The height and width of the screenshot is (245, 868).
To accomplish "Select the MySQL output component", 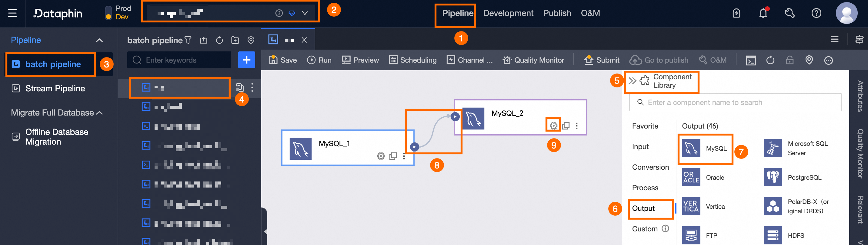I will 705,148.
